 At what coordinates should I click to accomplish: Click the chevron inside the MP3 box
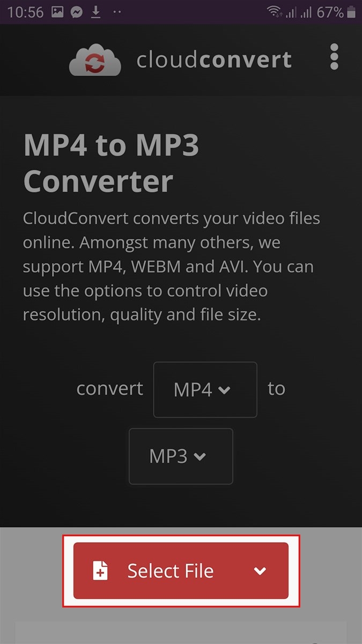tap(200, 457)
